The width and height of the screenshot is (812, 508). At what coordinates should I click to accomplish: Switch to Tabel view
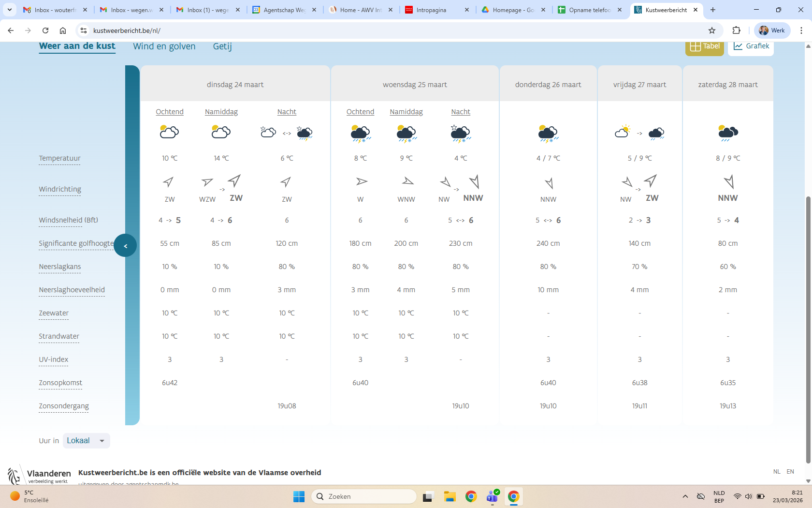pyautogui.click(x=704, y=46)
